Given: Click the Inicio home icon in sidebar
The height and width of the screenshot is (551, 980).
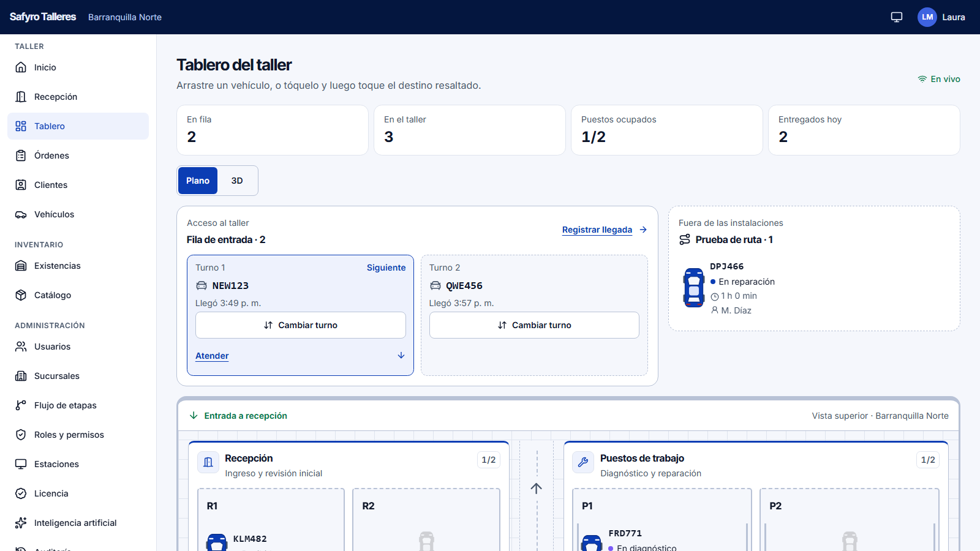Looking at the screenshot, I should [x=21, y=67].
